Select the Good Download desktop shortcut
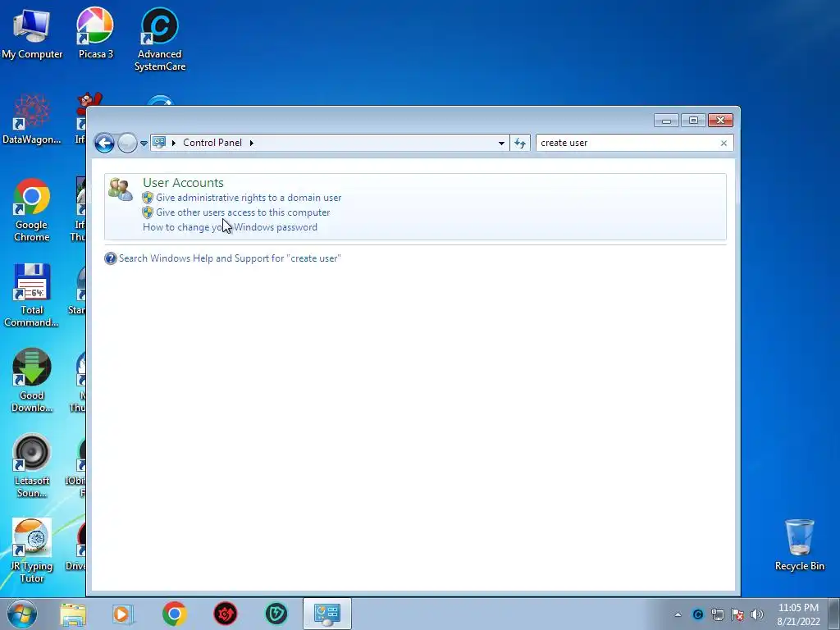This screenshot has height=630, width=840. [32, 381]
